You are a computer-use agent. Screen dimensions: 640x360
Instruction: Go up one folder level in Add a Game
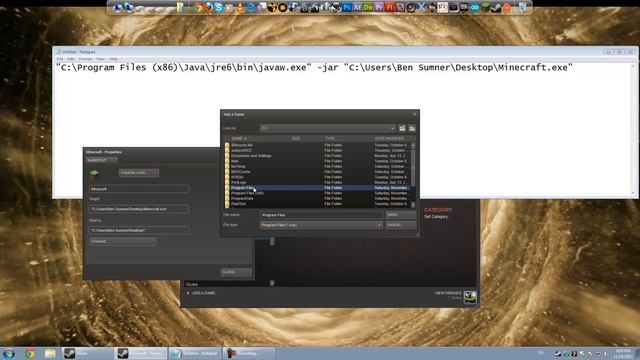click(x=402, y=128)
